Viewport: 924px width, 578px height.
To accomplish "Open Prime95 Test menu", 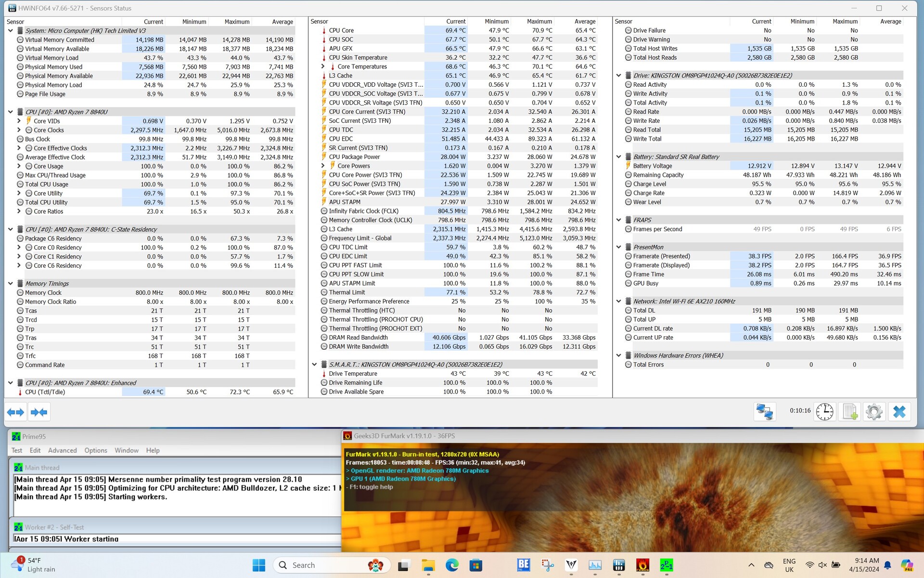I will pos(17,450).
